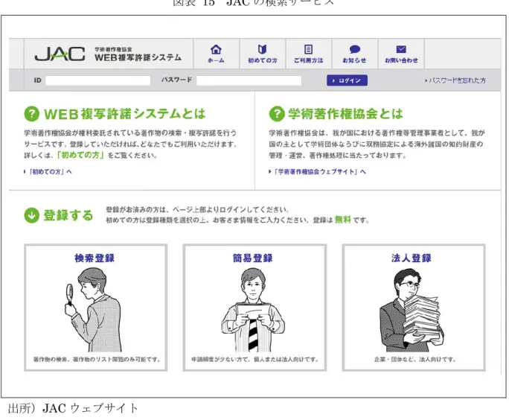509x420 pixels.
Task: Click question mark icon beside 学術著作権協会とは
Action: (x=277, y=114)
